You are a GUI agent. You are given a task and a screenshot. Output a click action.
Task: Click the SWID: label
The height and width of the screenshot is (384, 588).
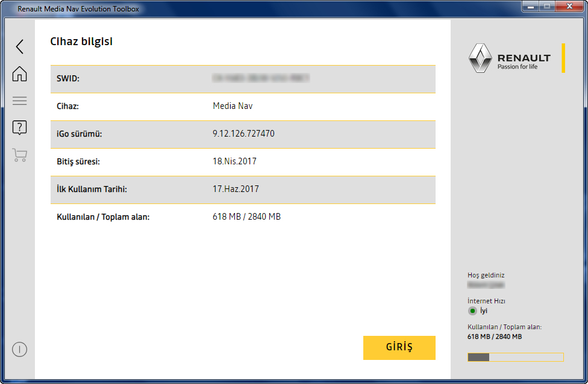[68, 78]
